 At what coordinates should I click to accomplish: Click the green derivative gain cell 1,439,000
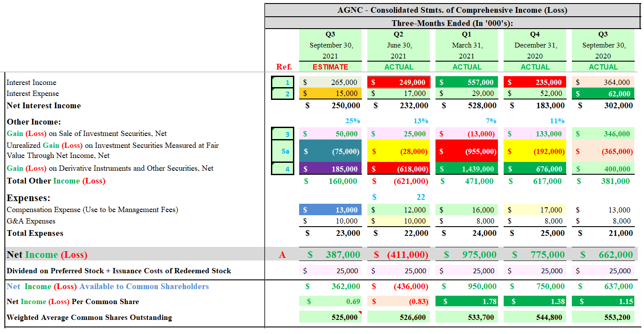coord(467,169)
